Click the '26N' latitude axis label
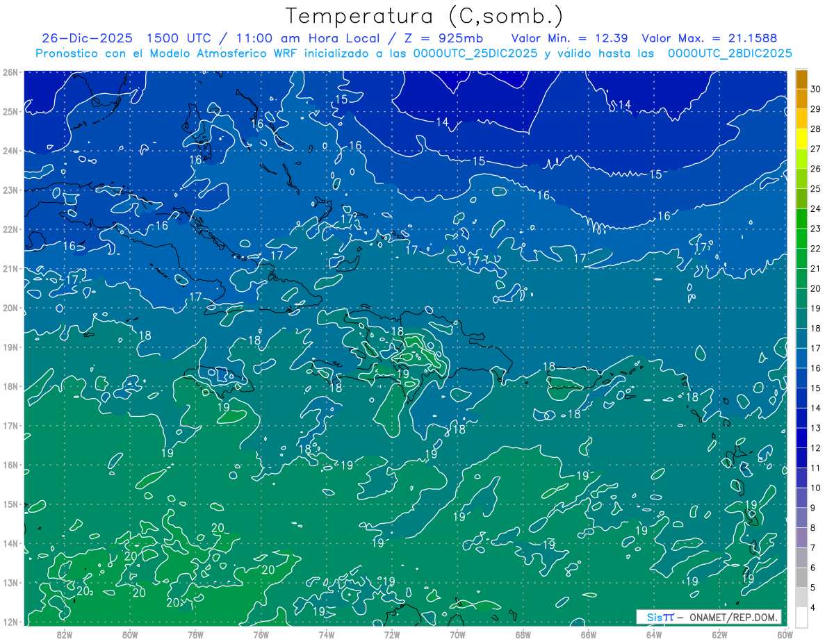Screen dimensions: 834x644 (10, 72)
